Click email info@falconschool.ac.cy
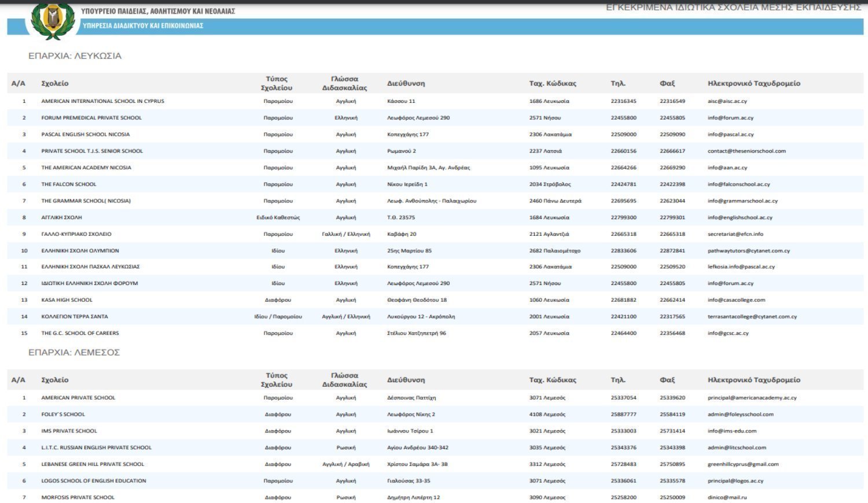Screen dimensions: 868x503 coord(739,184)
